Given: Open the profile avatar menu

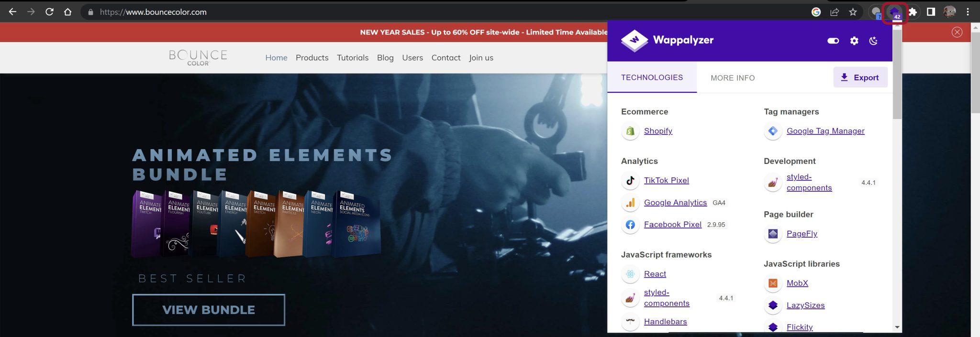Looking at the screenshot, I should click(949, 12).
